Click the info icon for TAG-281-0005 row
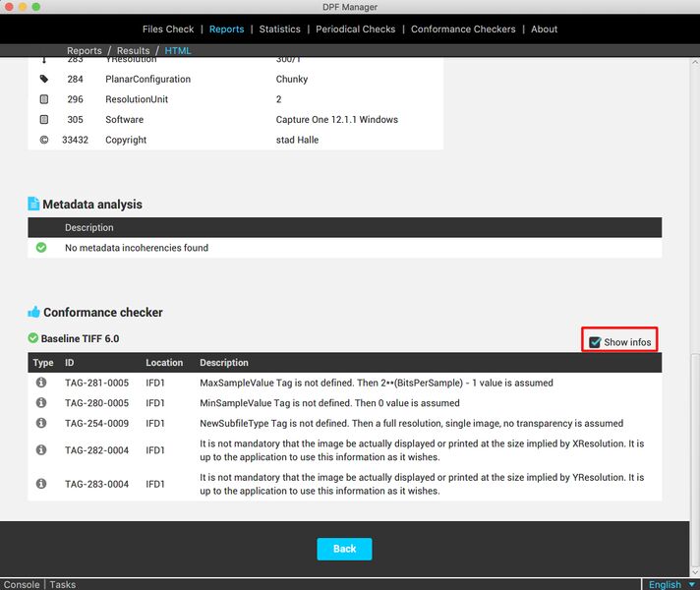 tap(41, 383)
